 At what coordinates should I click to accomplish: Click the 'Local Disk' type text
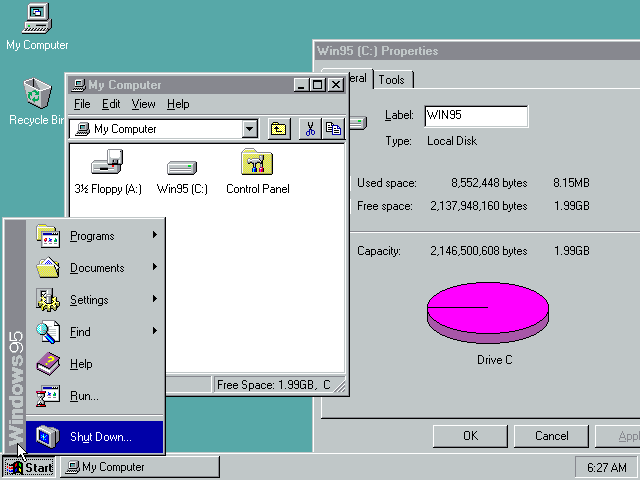(452, 141)
